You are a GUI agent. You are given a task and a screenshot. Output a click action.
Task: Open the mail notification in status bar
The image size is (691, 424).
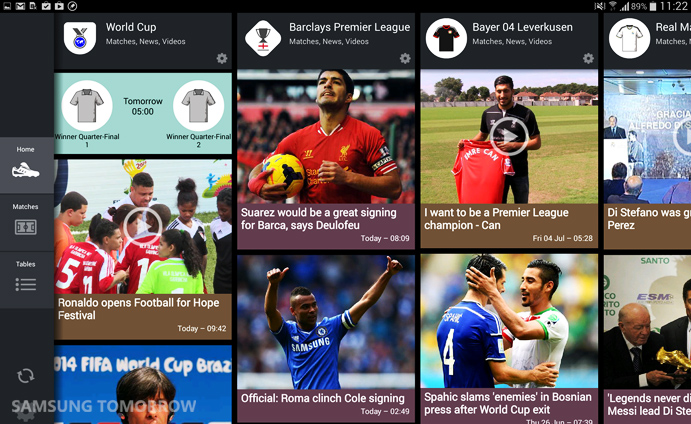(20, 6)
